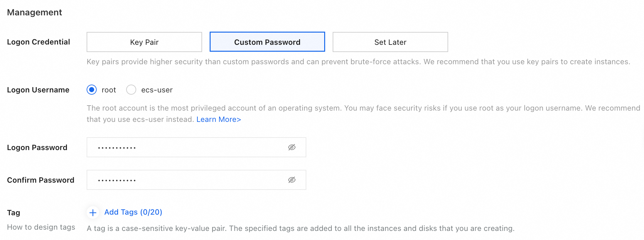Choose Key Pair as logon credential
Viewport: 644px width, 240px height.
pyautogui.click(x=144, y=42)
